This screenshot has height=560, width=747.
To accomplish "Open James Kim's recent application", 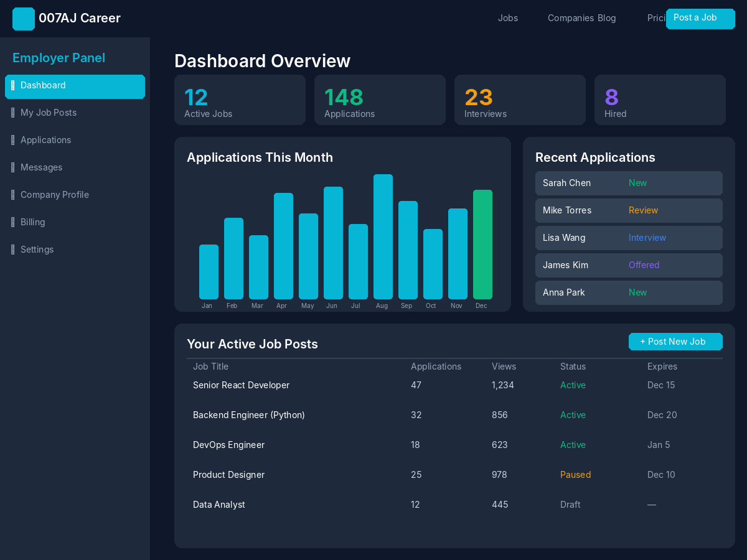I will coord(629,265).
